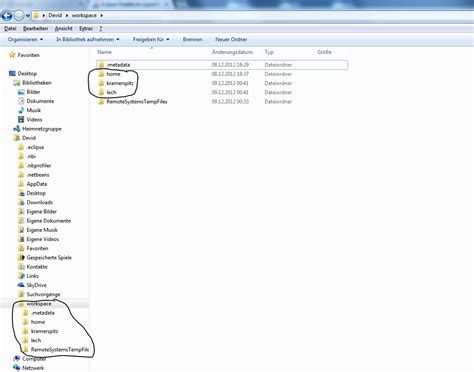Screen dimensions: 474x372
Task: Select RemoteSystemsTempFiles folder icon in file list
Action: [x=101, y=102]
